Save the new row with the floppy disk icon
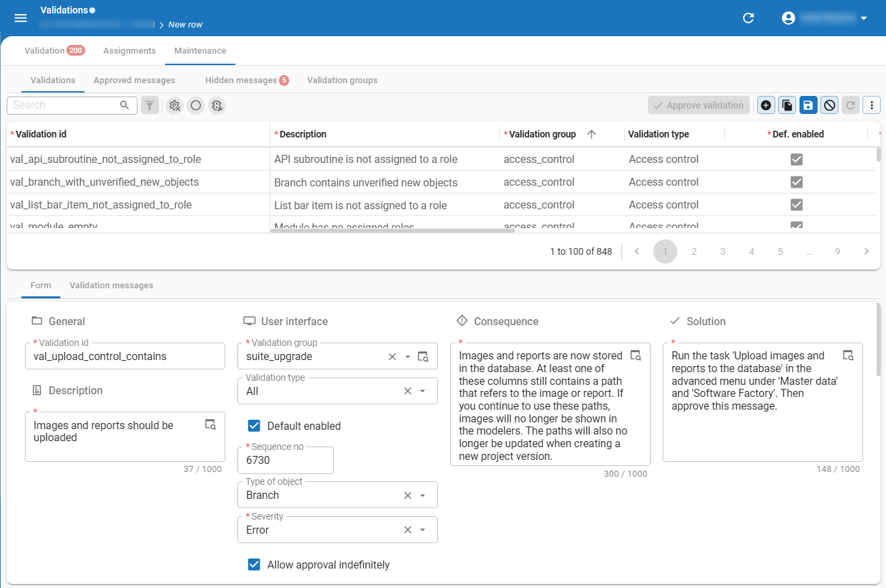 (x=808, y=105)
